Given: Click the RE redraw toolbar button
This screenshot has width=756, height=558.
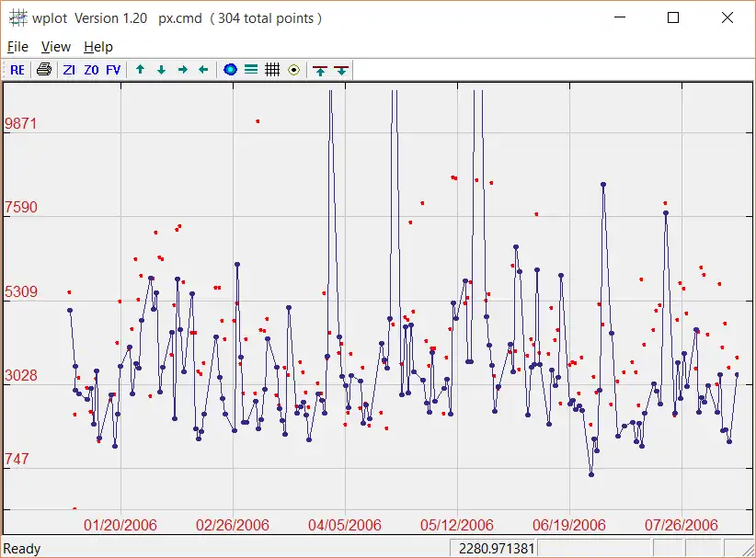Looking at the screenshot, I should click(17, 70).
